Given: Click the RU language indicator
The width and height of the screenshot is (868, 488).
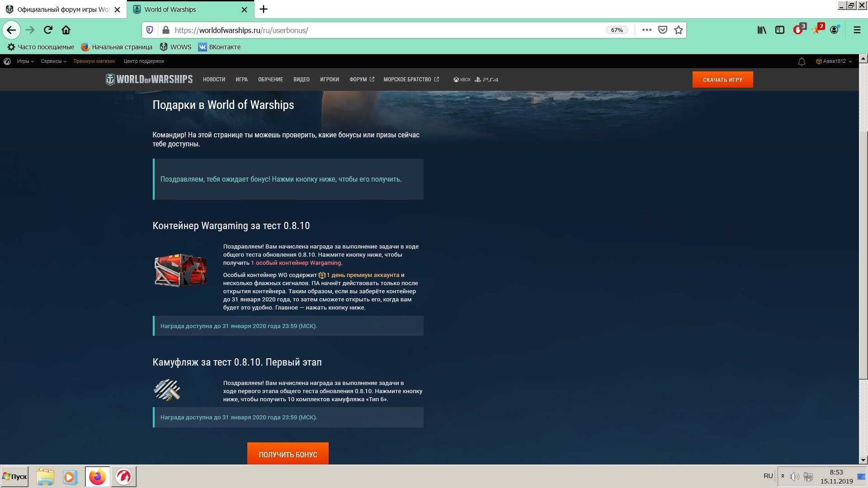Looking at the screenshot, I should pyautogui.click(x=768, y=476).
